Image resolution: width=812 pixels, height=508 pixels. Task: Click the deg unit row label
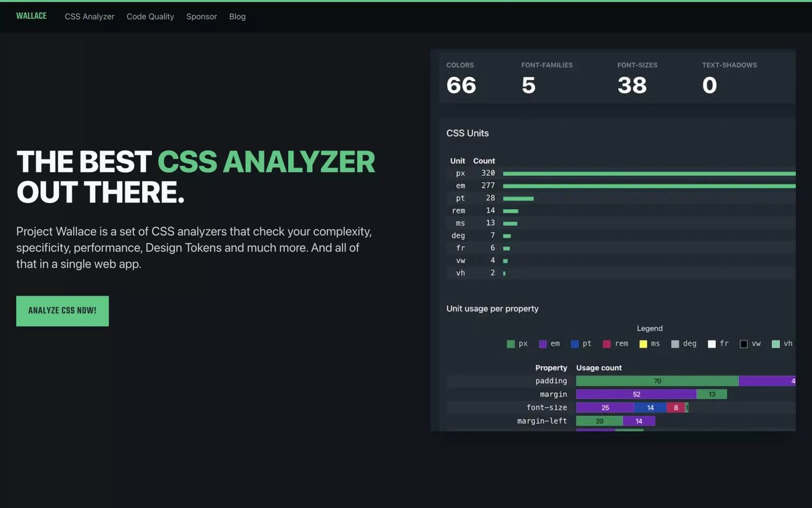click(x=458, y=236)
